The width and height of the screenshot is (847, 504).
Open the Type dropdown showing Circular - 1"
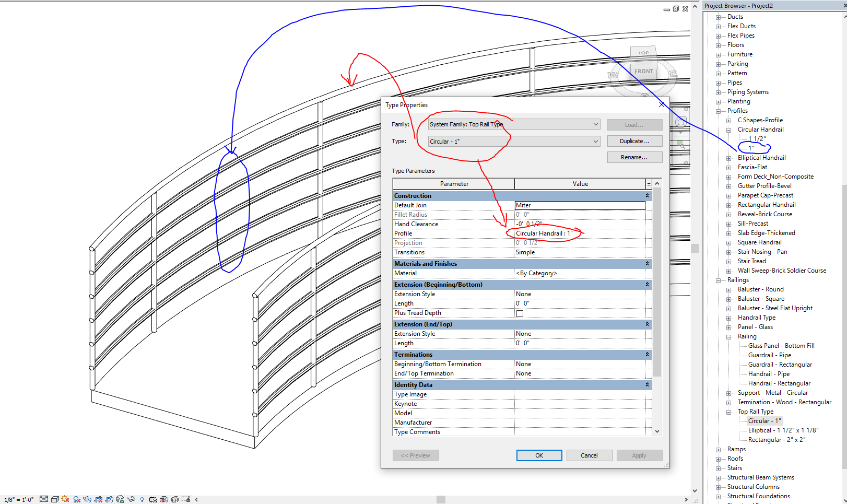[x=514, y=142]
